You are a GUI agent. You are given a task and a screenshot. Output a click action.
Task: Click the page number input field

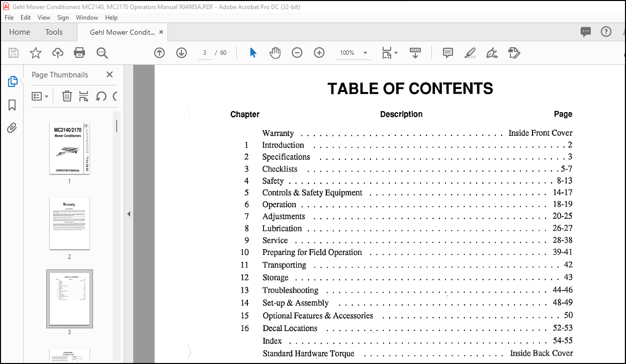pos(205,53)
